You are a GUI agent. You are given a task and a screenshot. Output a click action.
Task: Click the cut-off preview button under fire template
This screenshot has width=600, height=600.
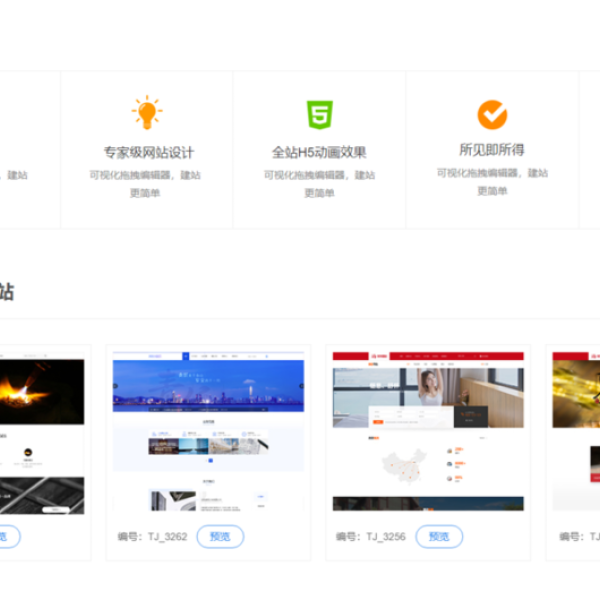click(9, 536)
